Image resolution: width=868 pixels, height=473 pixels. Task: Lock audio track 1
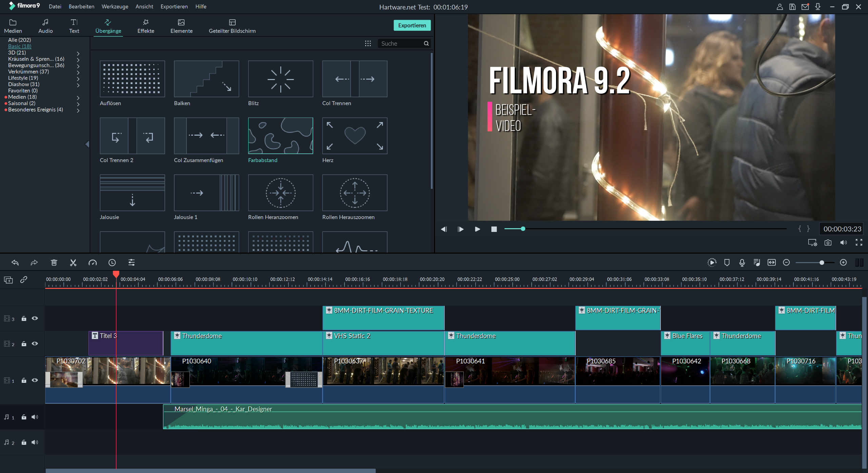(24, 417)
